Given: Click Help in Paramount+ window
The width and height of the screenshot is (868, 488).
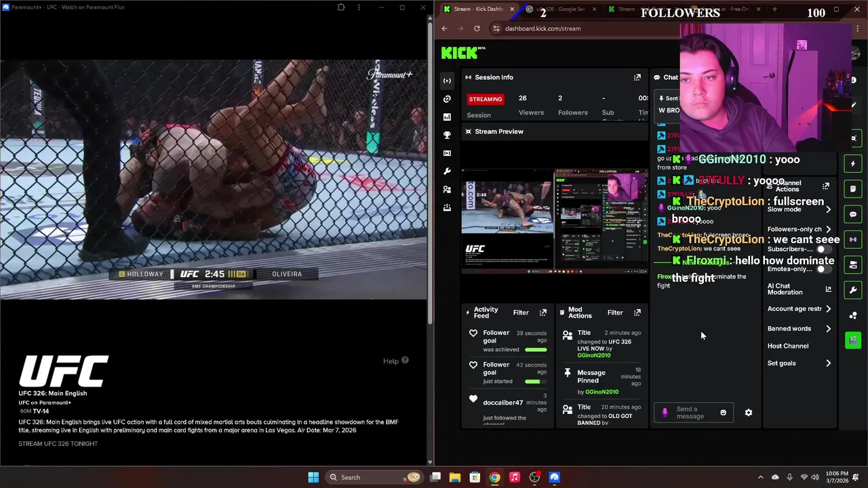Looking at the screenshot, I should pyautogui.click(x=395, y=361).
